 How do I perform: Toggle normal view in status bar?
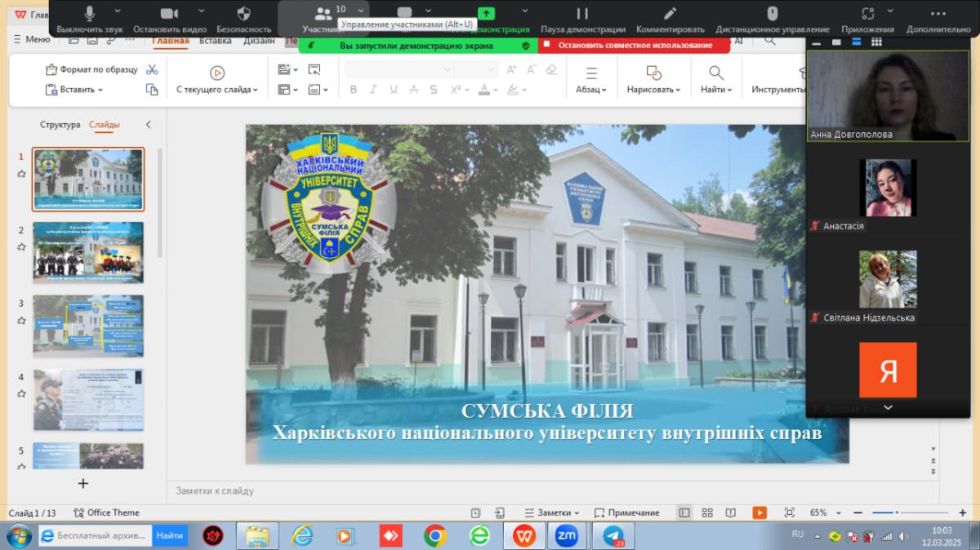point(684,512)
